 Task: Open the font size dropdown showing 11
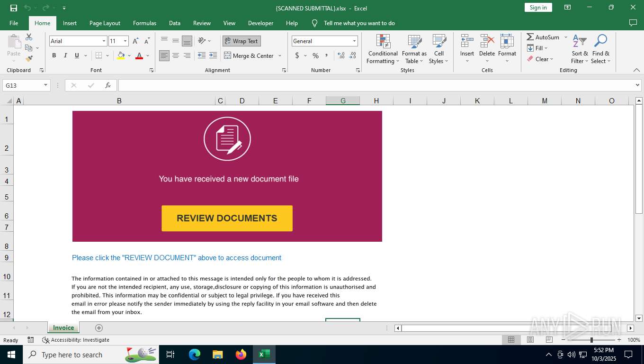(125, 41)
